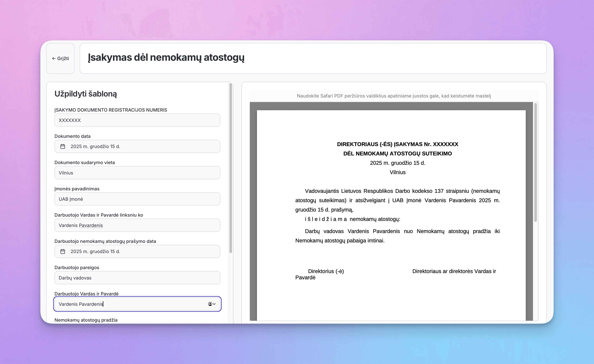594x364 pixels.
Task: Click the registration number field XXXXXXX
Action: click(x=137, y=120)
